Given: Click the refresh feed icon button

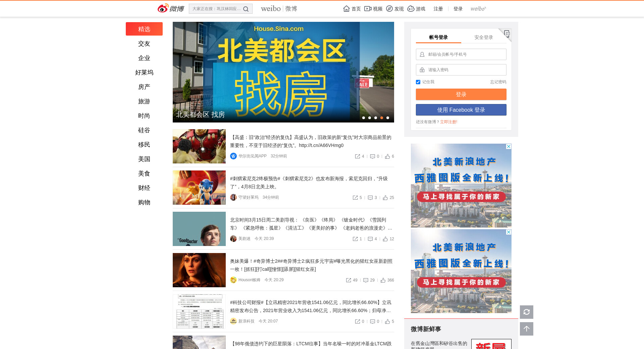Looking at the screenshot, I should [x=526, y=312].
